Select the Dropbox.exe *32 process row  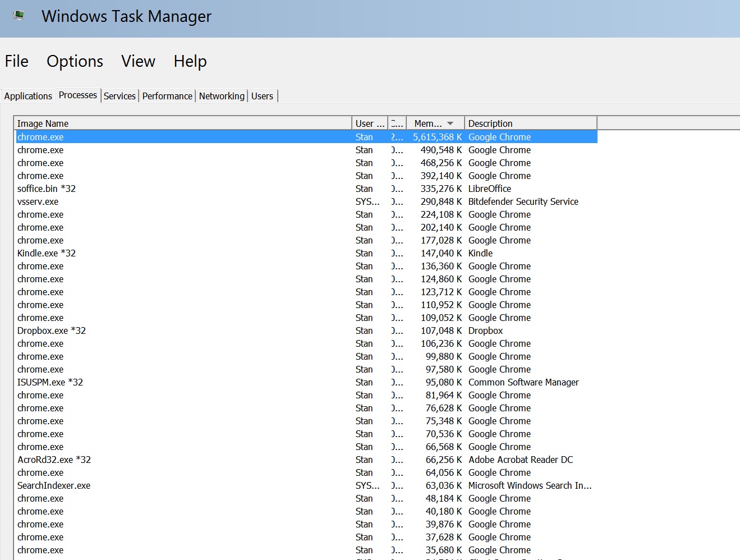(52, 331)
